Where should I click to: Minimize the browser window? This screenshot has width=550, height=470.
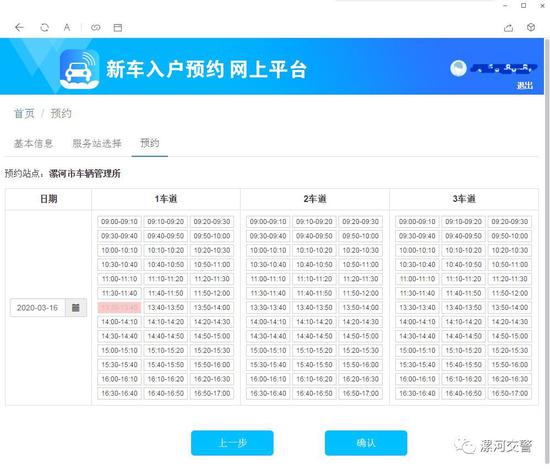click(x=505, y=6)
